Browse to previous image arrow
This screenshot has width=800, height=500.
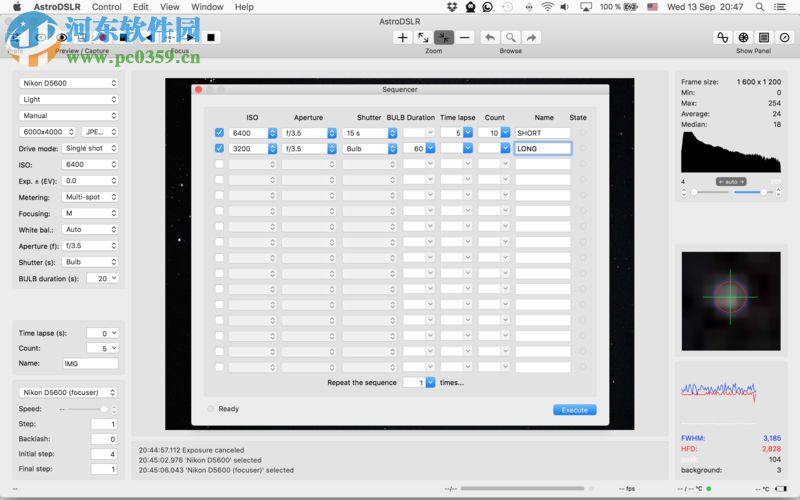click(x=490, y=37)
